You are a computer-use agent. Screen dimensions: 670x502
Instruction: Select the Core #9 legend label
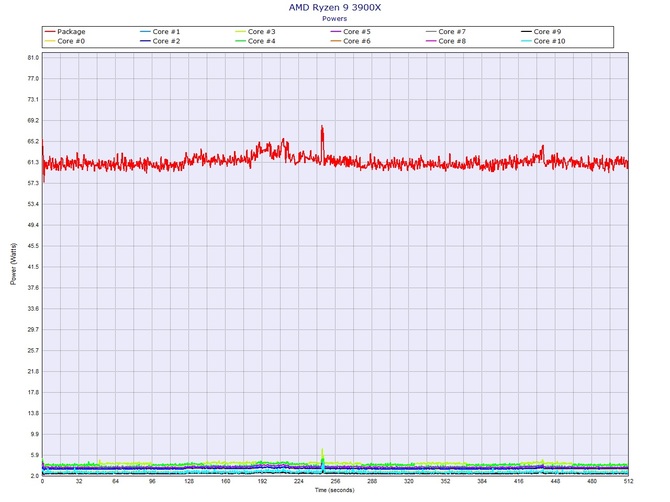click(547, 32)
